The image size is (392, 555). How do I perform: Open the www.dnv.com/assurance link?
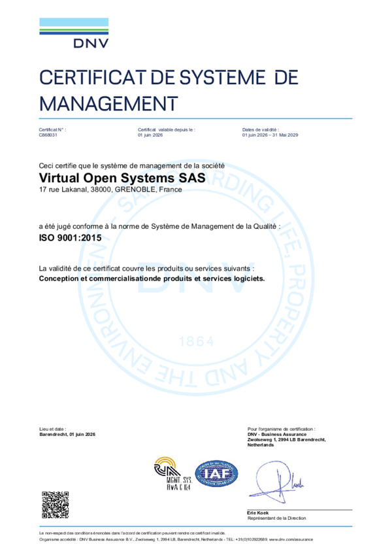click(x=291, y=539)
